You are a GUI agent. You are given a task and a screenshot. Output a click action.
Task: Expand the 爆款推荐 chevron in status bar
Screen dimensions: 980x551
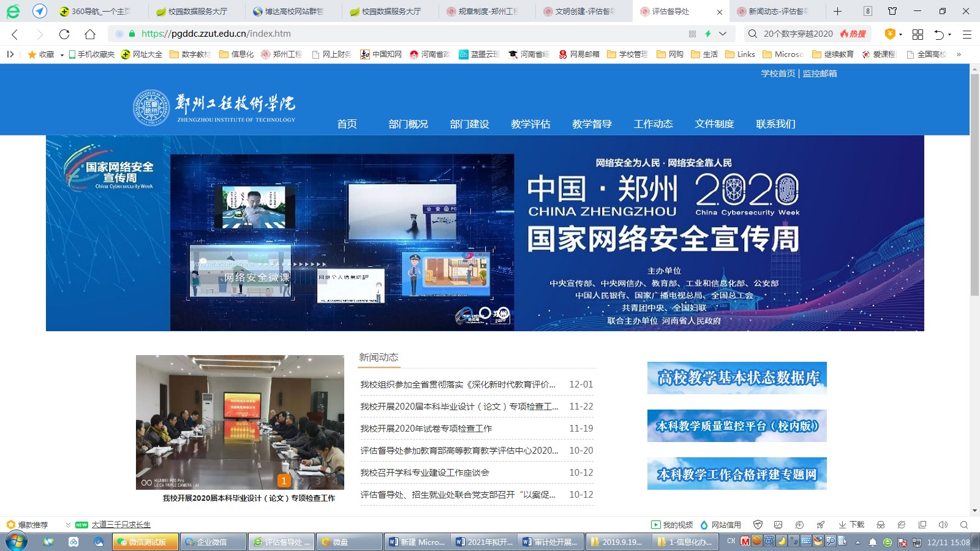click(x=68, y=525)
